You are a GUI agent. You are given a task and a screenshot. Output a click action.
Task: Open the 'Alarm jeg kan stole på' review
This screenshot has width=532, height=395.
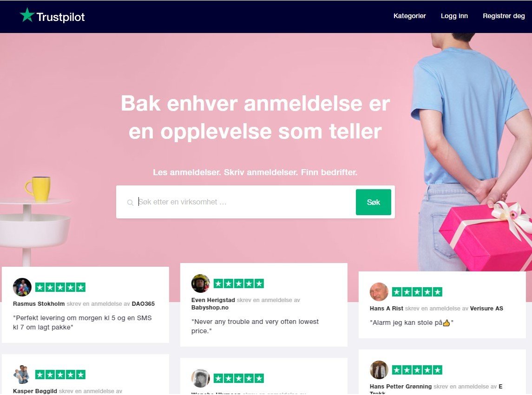[412, 323]
